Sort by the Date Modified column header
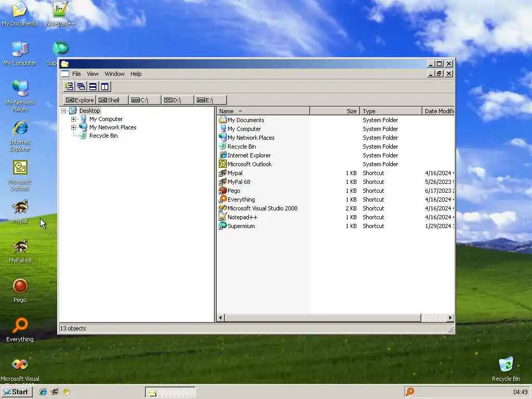 click(438, 111)
